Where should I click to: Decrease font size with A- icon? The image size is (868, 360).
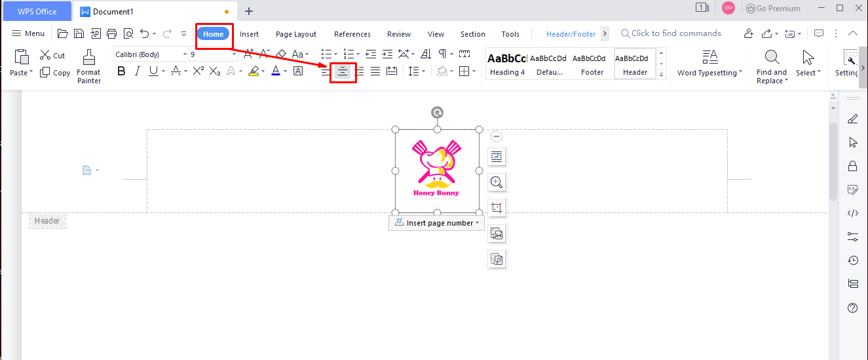click(265, 54)
